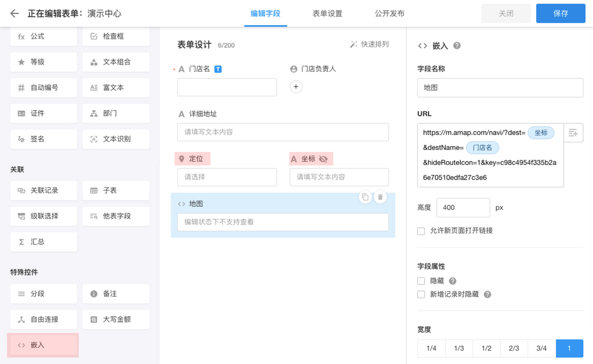Click the 坐标 text input box
The image size is (593, 364).
click(x=339, y=177)
